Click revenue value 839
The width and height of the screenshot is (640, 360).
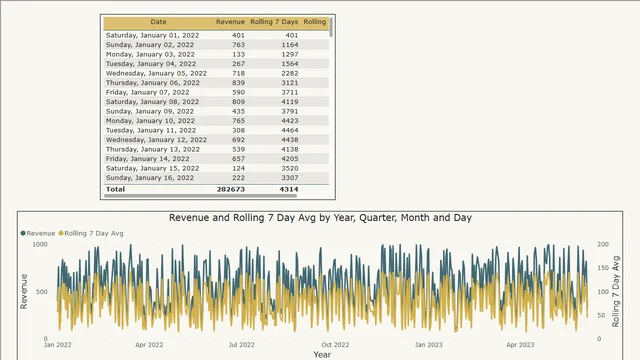click(x=238, y=83)
